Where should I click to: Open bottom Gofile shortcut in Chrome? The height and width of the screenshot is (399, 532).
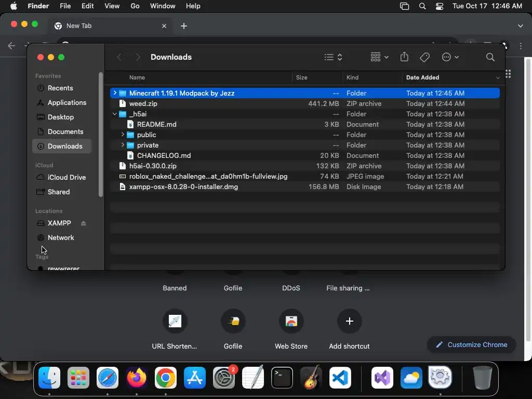click(233, 329)
